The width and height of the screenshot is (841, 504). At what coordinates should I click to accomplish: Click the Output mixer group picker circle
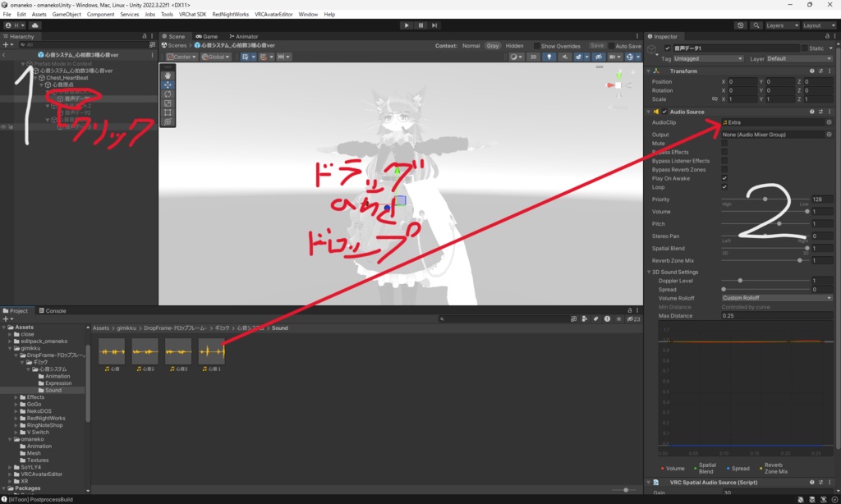click(829, 135)
